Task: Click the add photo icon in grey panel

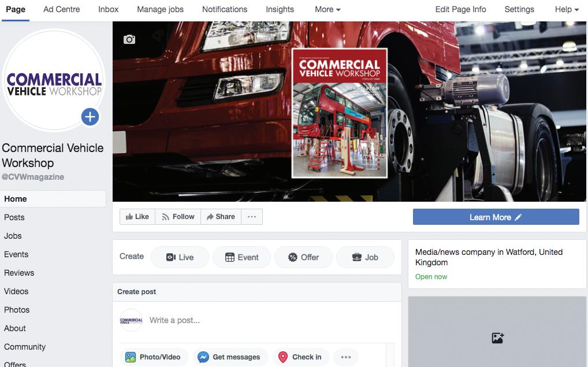Action: pos(498,338)
